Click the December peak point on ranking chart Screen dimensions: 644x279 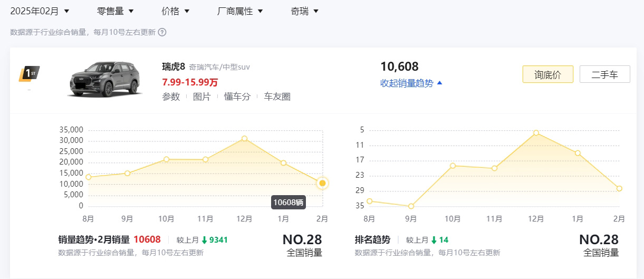[x=536, y=132]
